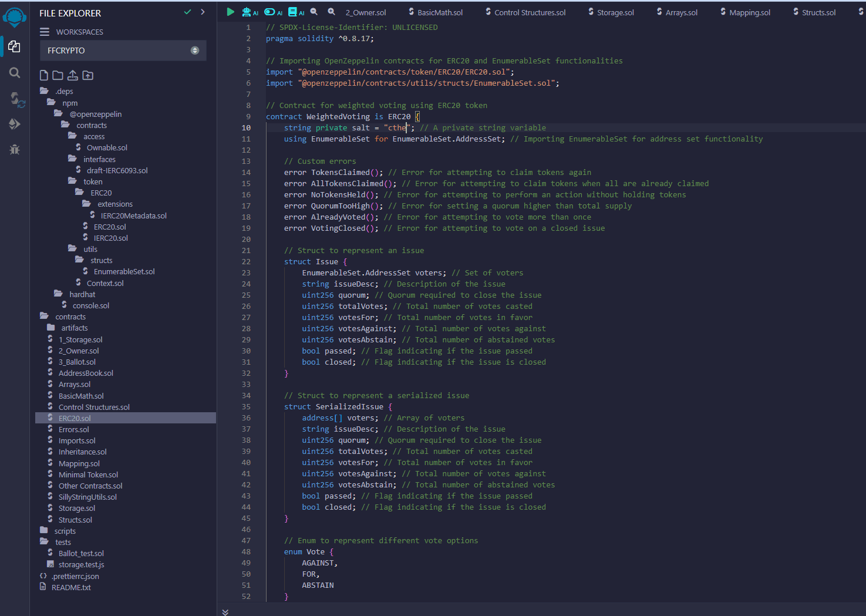Collapse panel with the arrow next to checkmark

(x=203, y=12)
